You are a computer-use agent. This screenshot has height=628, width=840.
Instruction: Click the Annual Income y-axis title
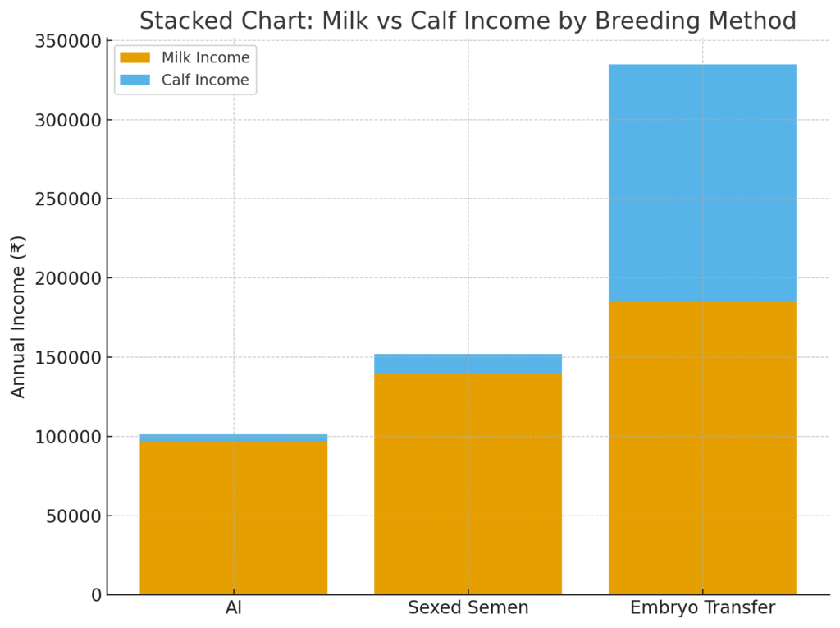[18, 316]
